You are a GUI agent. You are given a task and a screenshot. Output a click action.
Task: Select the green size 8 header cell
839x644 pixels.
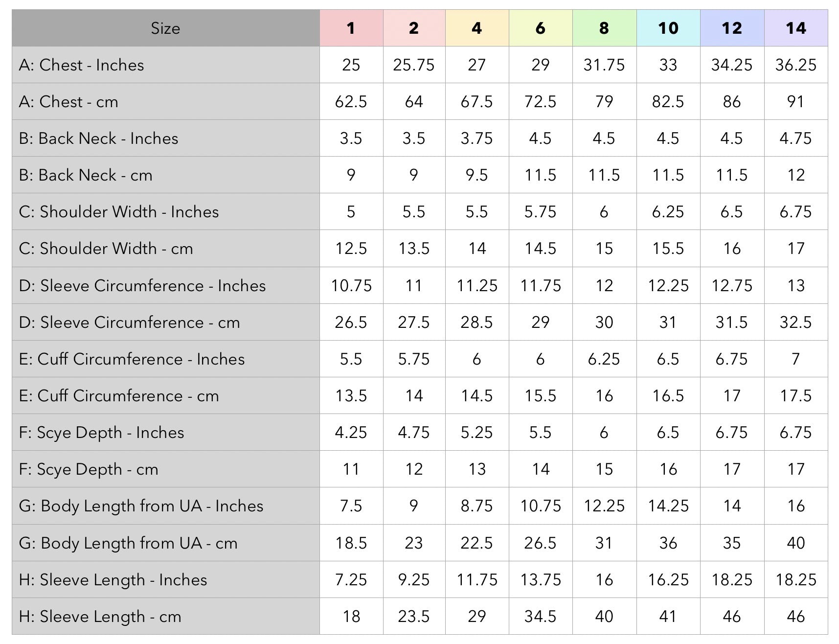tap(604, 28)
